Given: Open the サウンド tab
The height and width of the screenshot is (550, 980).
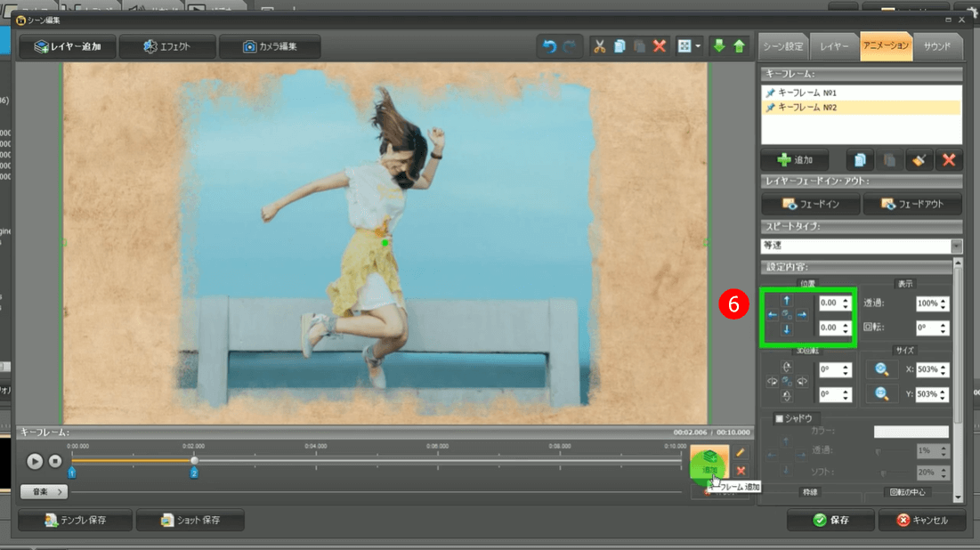Looking at the screenshot, I should pos(937,46).
